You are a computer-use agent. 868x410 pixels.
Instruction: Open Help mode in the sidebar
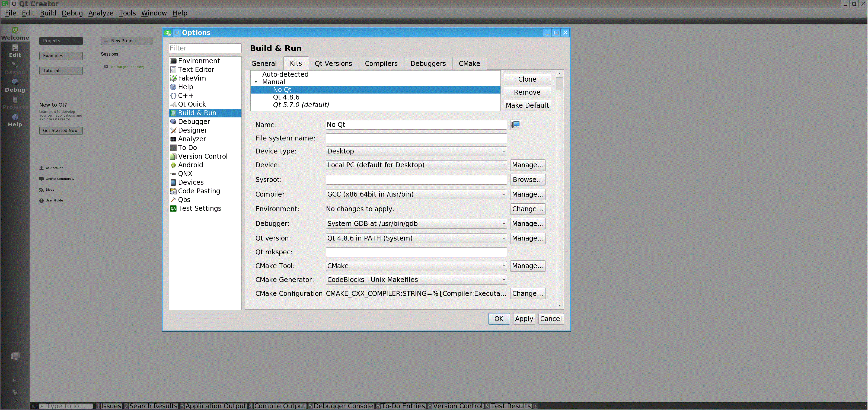coord(15,121)
